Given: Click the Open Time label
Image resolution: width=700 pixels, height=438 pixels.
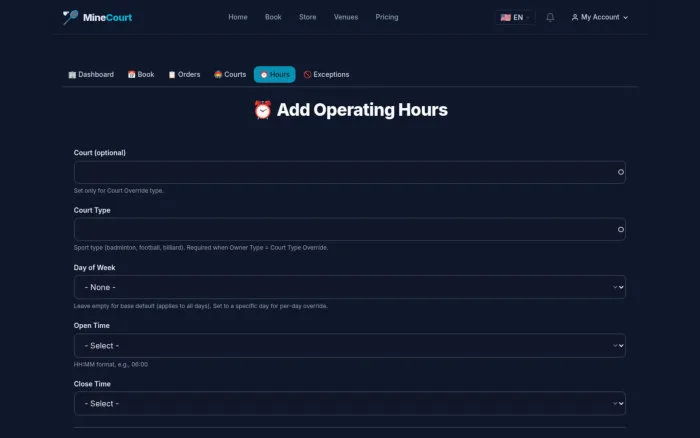Looking at the screenshot, I should pos(92,325).
